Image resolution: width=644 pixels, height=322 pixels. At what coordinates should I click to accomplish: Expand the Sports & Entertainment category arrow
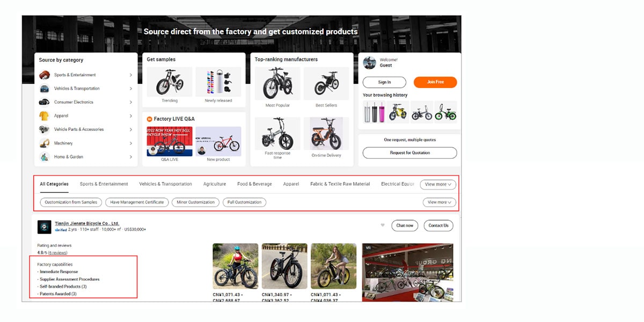130,75
